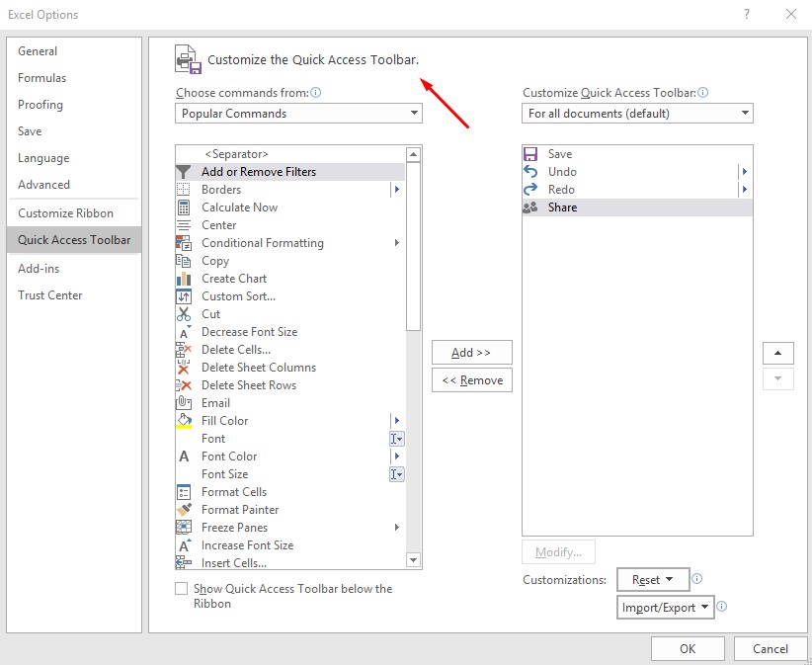The image size is (812, 665).
Task: Click the Cancel button
Action: [x=771, y=649]
